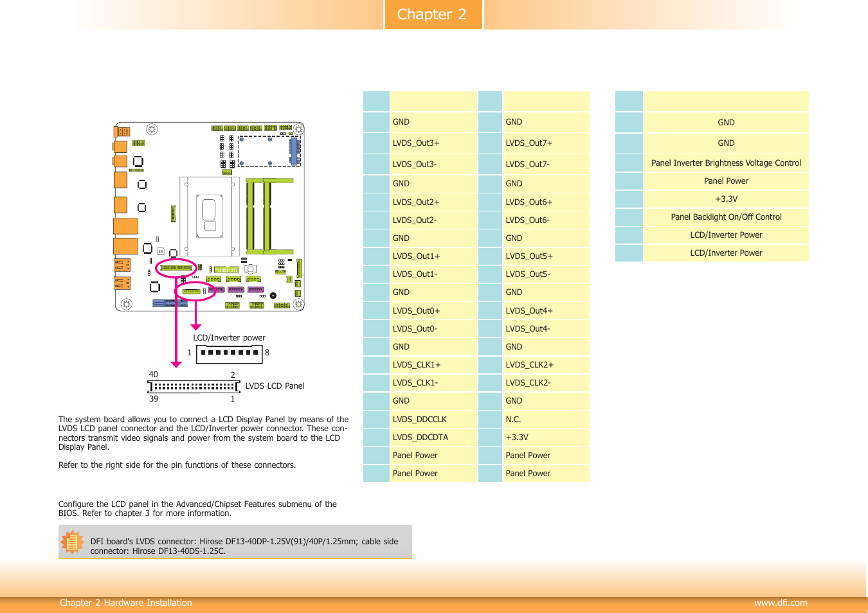Screen dimensions: 868x613
Task: Select the LVDS_Out0+ table cell
Action: 433,311
